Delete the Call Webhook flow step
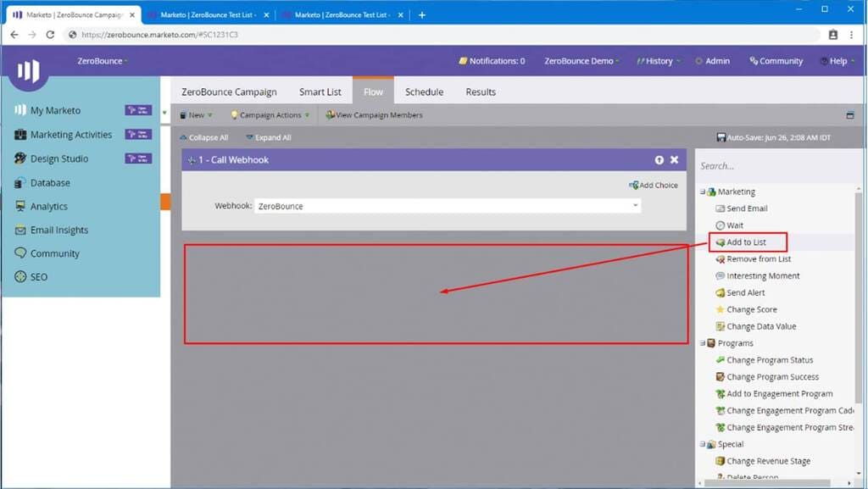Viewport: 868px width, 489px height. click(674, 160)
